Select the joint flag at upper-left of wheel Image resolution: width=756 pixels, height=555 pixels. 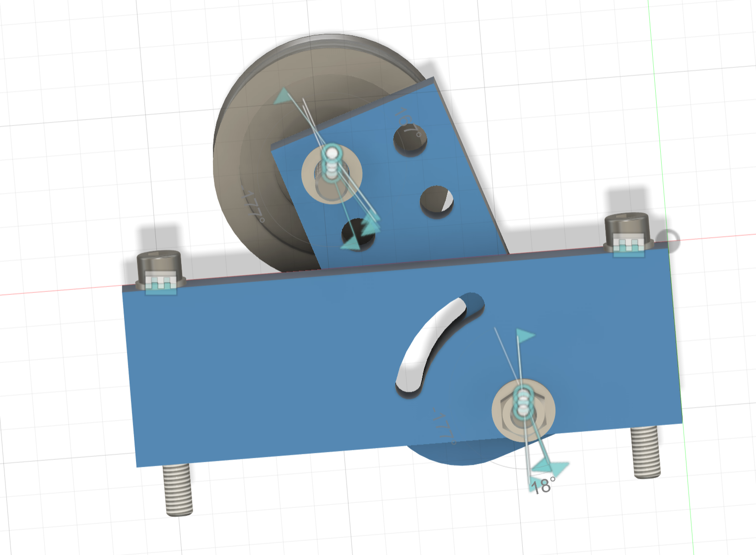click(x=284, y=96)
